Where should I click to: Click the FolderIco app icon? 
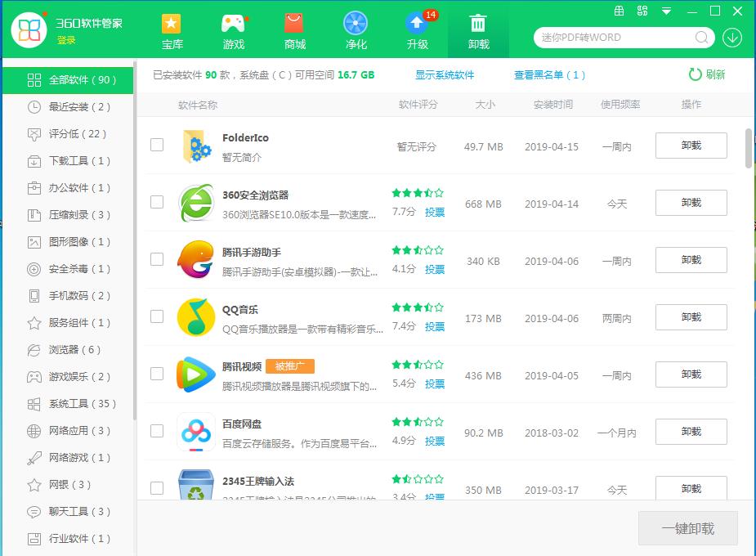coord(196,146)
